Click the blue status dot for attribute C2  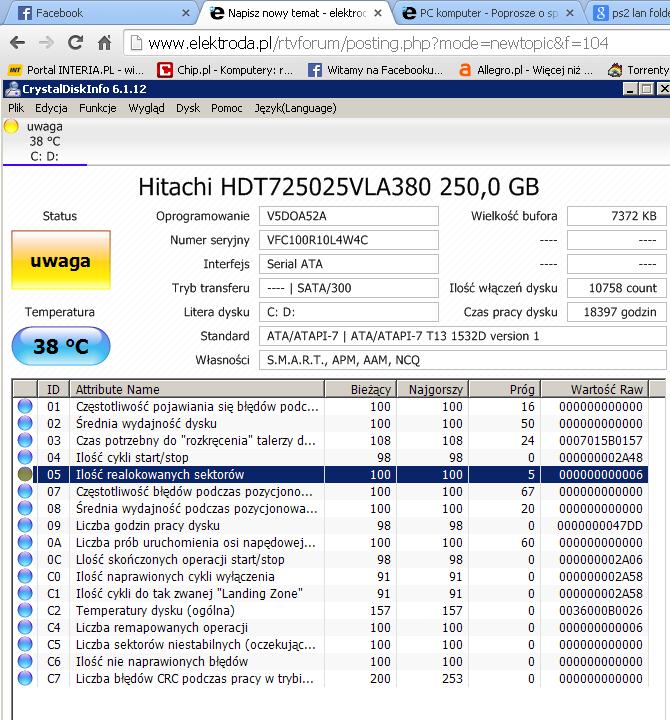(x=25, y=610)
